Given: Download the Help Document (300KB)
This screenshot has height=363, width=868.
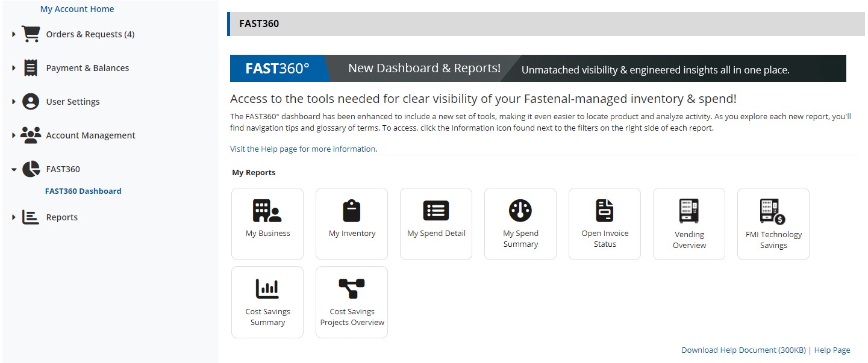Looking at the screenshot, I should coord(744,350).
